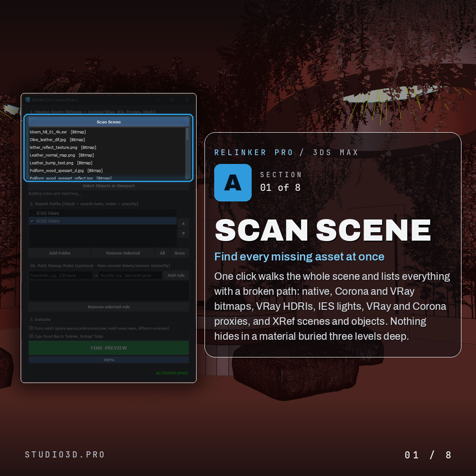
Task: Select Olive_leather_dif.jpg list entry
Action: 107,140
